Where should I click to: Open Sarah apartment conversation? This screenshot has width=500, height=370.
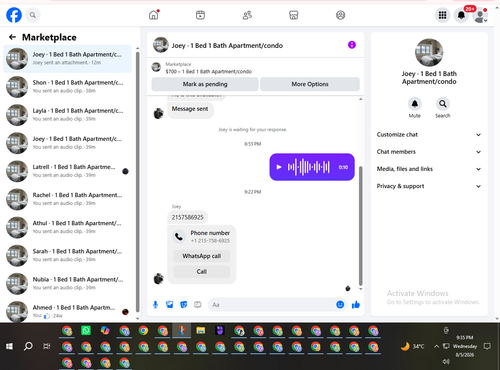tap(68, 255)
